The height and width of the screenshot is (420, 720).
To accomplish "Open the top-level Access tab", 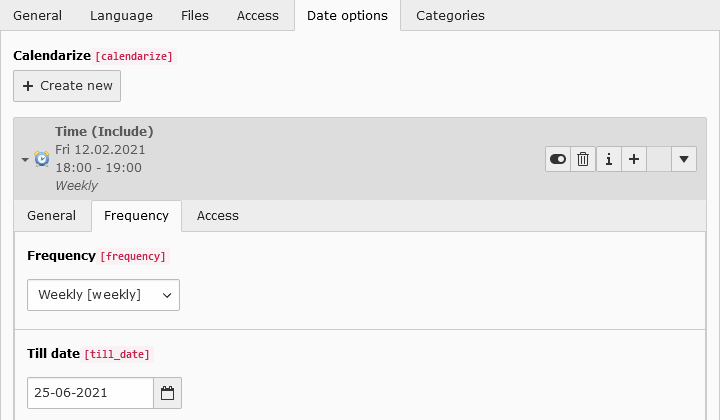I will 258,16.
